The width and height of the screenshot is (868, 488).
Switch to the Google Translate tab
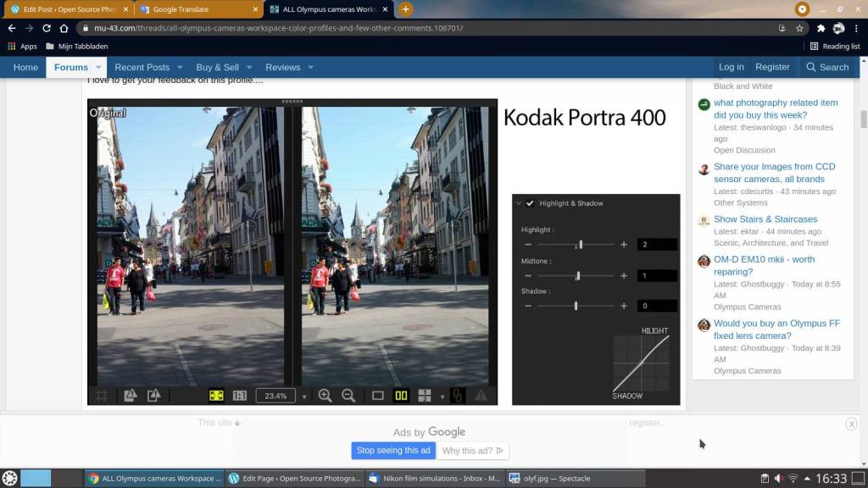click(x=198, y=9)
